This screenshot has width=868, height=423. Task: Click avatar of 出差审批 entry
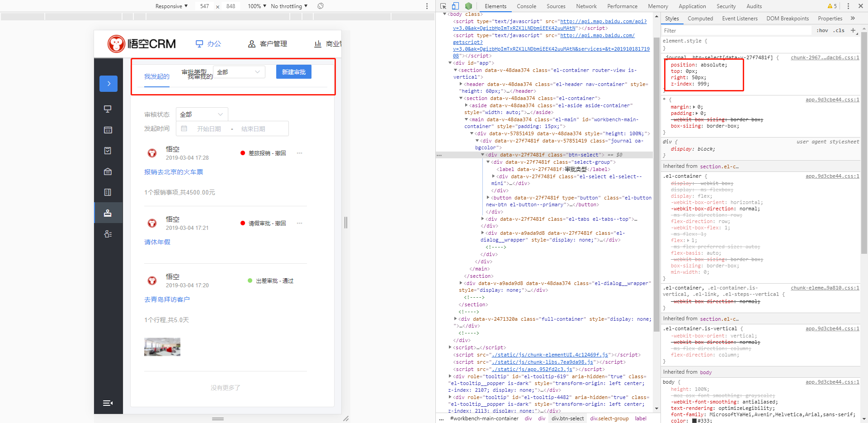152,281
